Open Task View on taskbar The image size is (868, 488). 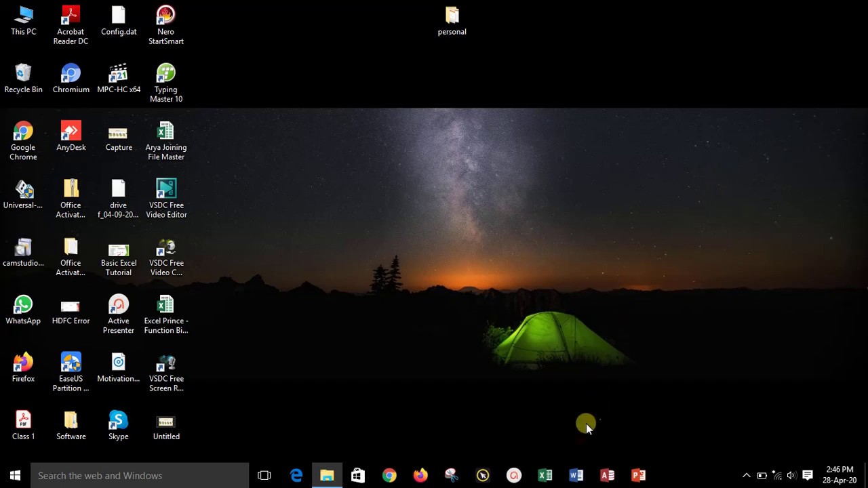[x=264, y=475]
